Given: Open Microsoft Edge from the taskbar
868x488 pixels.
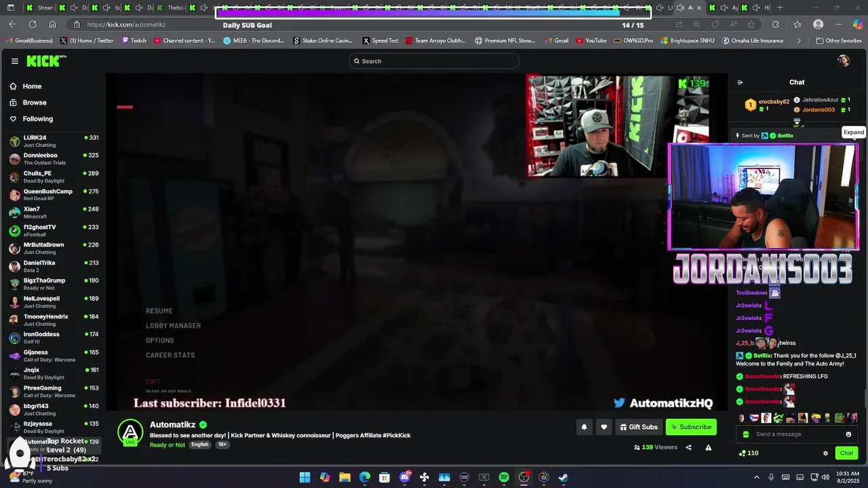Looking at the screenshot, I should click(x=365, y=477).
